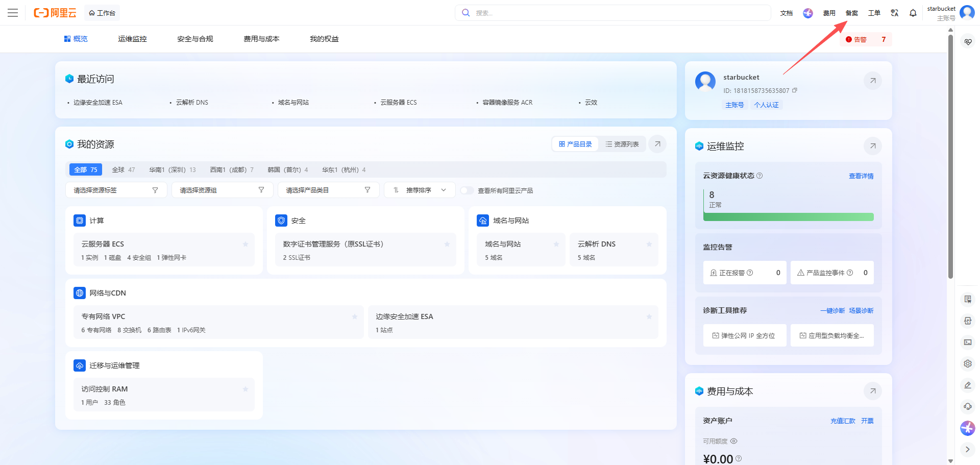Favorite 专有网络 VPC with star

(355, 316)
